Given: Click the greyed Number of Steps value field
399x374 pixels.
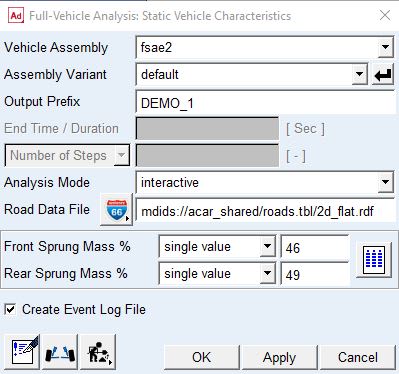Looking at the screenshot, I should tap(207, 155).
